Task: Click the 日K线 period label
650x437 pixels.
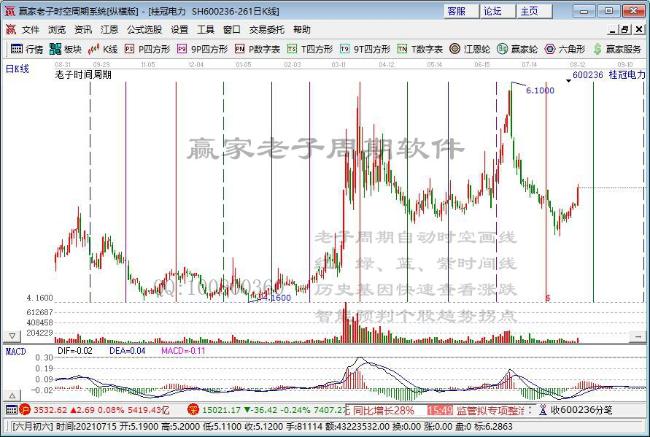Action: [x=17, y=69]
